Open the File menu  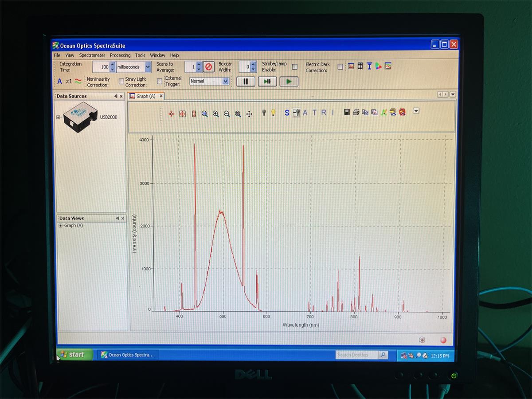57,55
